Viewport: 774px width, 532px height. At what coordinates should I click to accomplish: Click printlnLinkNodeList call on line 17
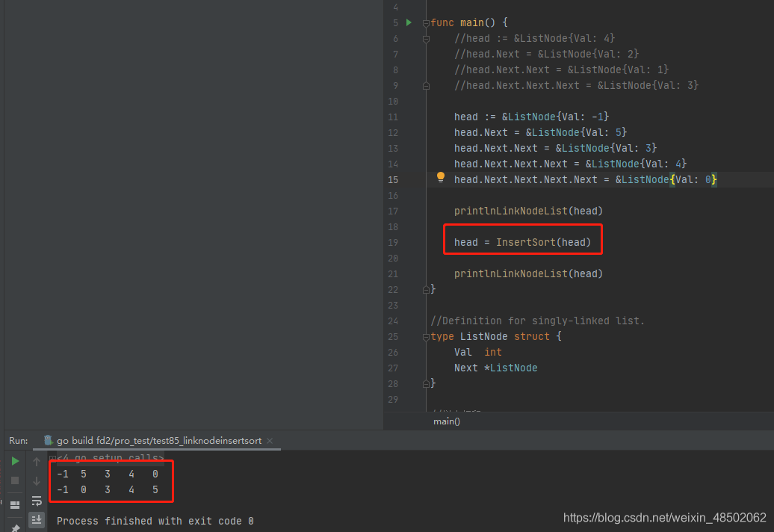(511, 211)
